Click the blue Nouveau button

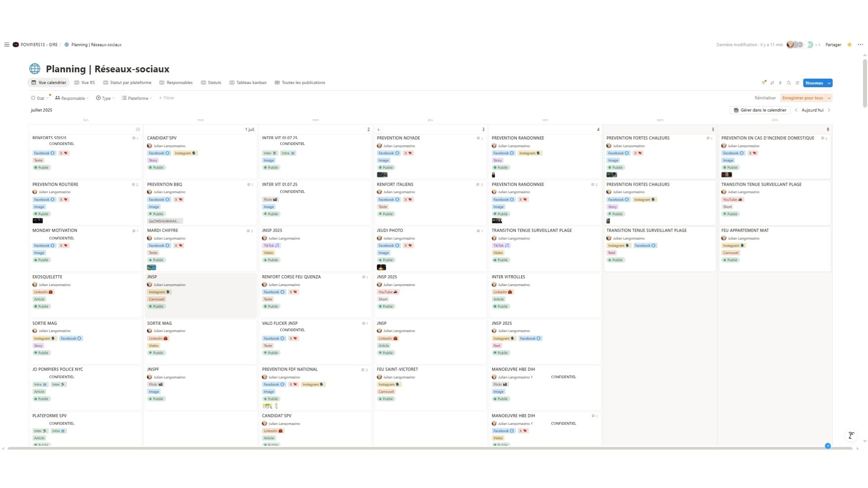click(x=814, y=83)
